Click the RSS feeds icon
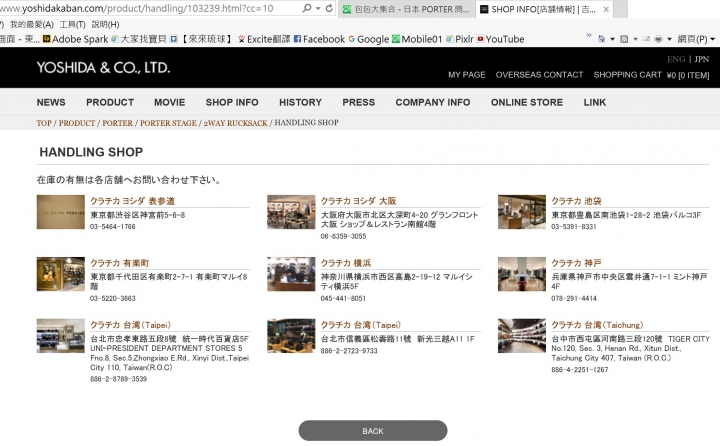The width and height of the screenshot is (720, 446). (624, 39)
